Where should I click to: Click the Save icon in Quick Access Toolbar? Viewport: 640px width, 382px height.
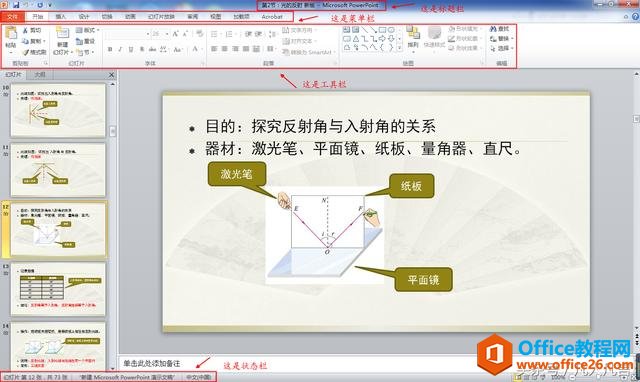pos(16,5)
